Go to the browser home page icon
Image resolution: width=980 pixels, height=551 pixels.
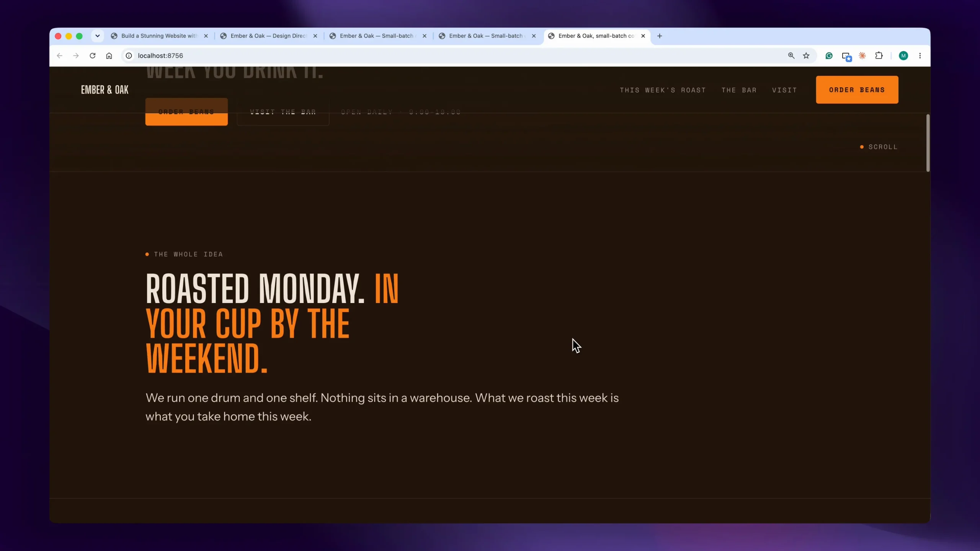pos(109,56)
